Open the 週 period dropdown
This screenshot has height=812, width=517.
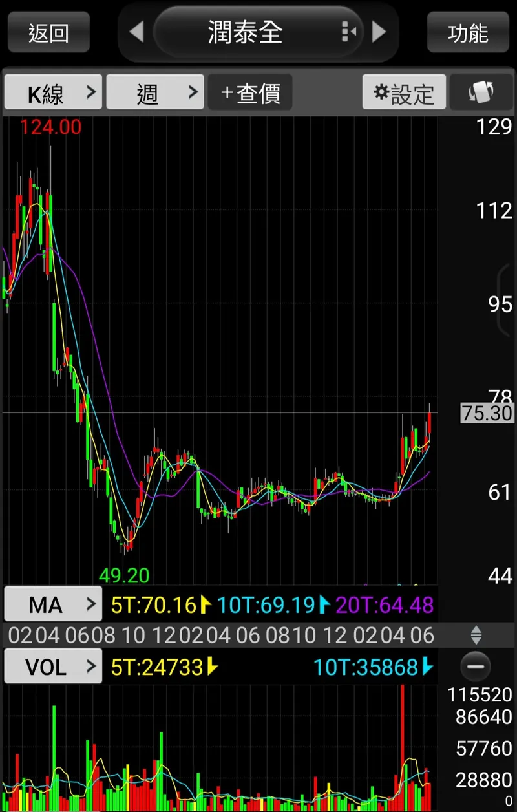coord(155,92)
